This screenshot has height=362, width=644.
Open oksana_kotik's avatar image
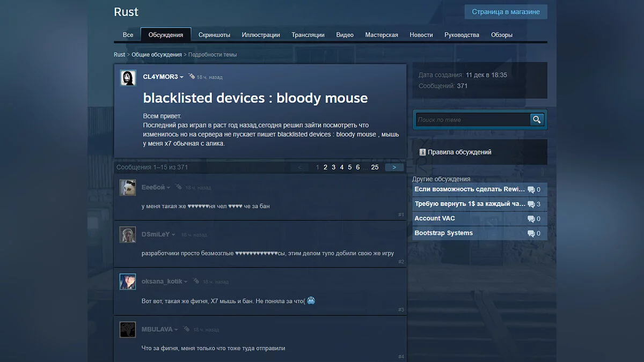click(128, 282)
